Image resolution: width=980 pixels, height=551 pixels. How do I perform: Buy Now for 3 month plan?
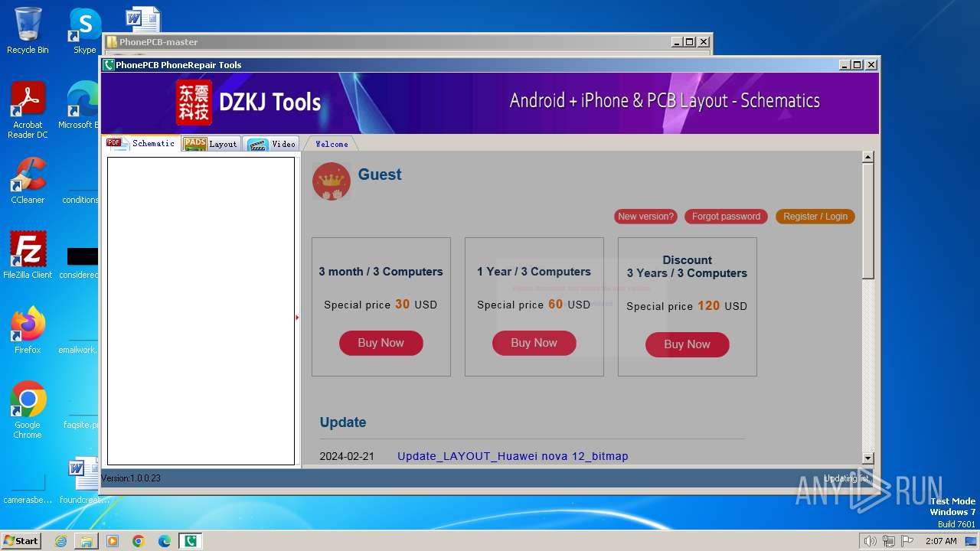(381, 343)
